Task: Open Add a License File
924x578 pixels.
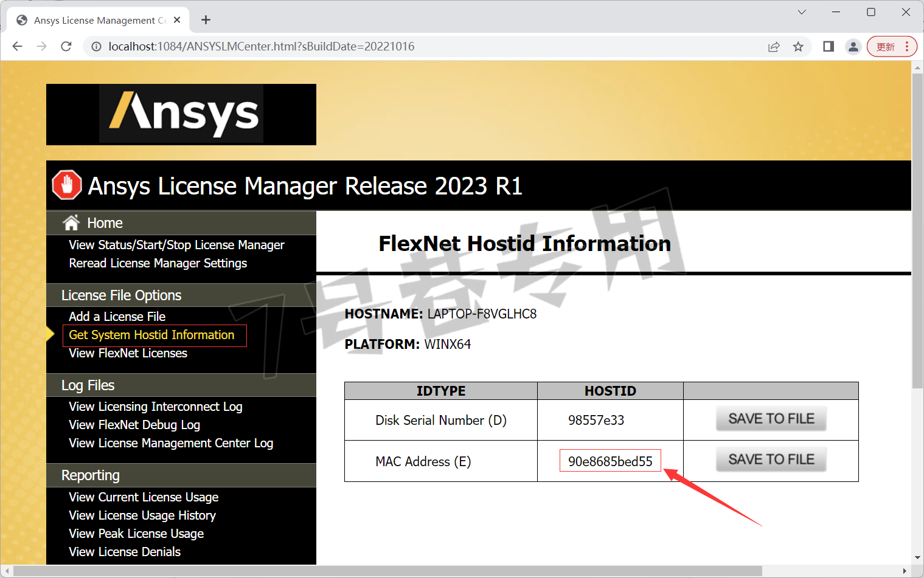Action: click(x=117, y=317)
